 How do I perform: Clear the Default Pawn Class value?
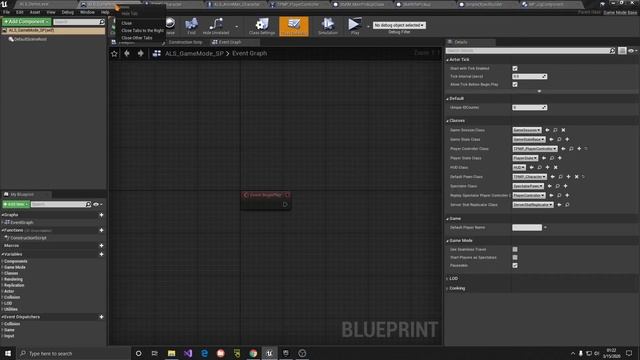click(576, 177)
